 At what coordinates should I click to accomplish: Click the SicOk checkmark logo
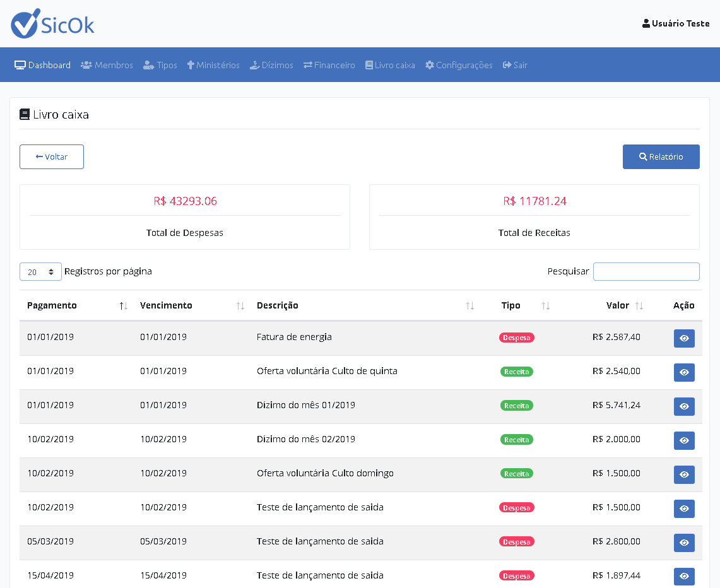(x=52, y=23)
